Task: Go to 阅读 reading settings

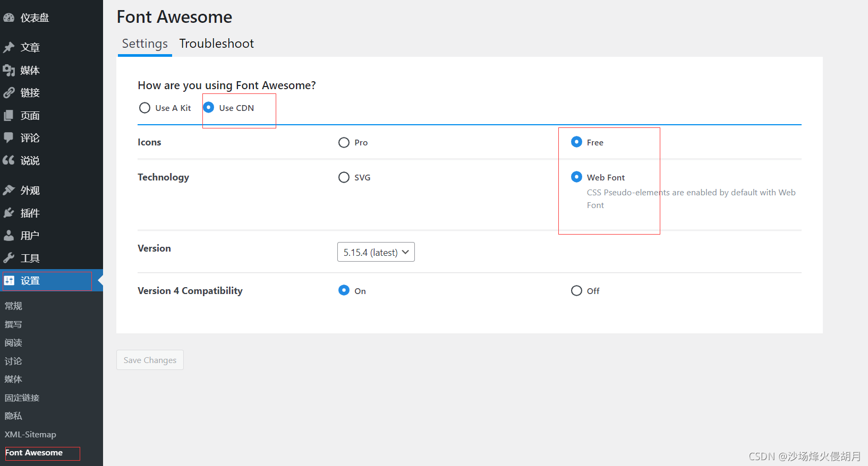Action: [x=13, y=343]
